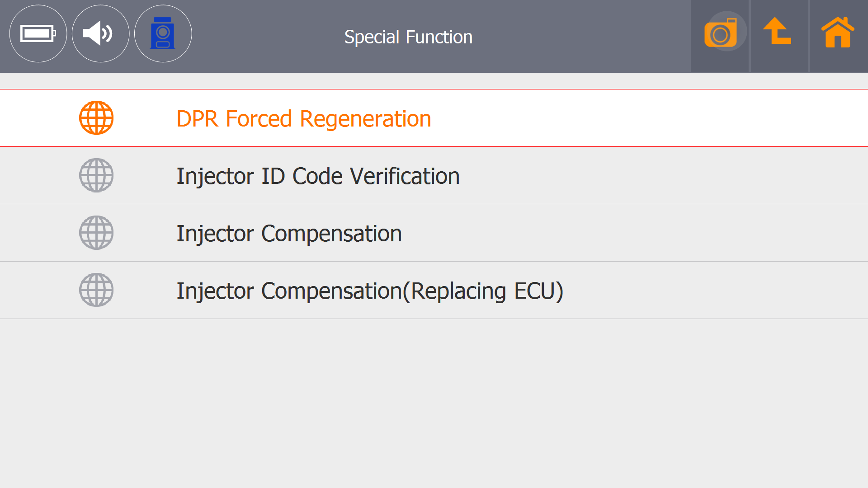Click the empty gray strip above the list

click(x=434, y=81)
